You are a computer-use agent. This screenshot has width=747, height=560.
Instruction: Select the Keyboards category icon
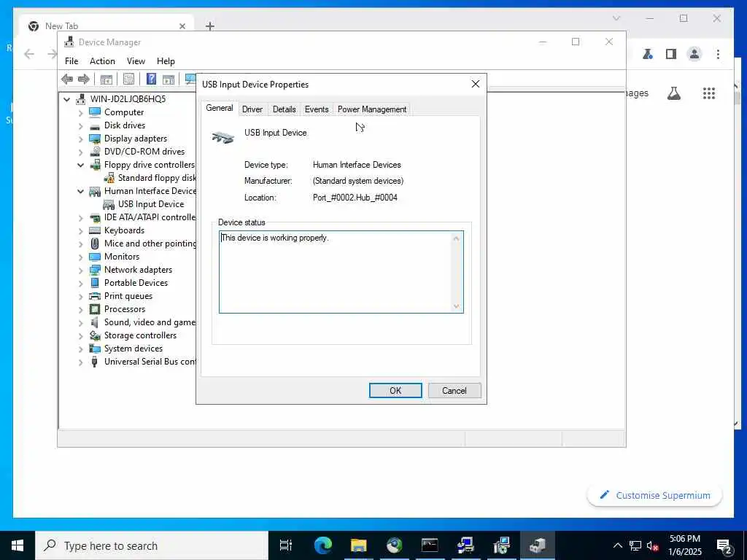coord(95,230)
